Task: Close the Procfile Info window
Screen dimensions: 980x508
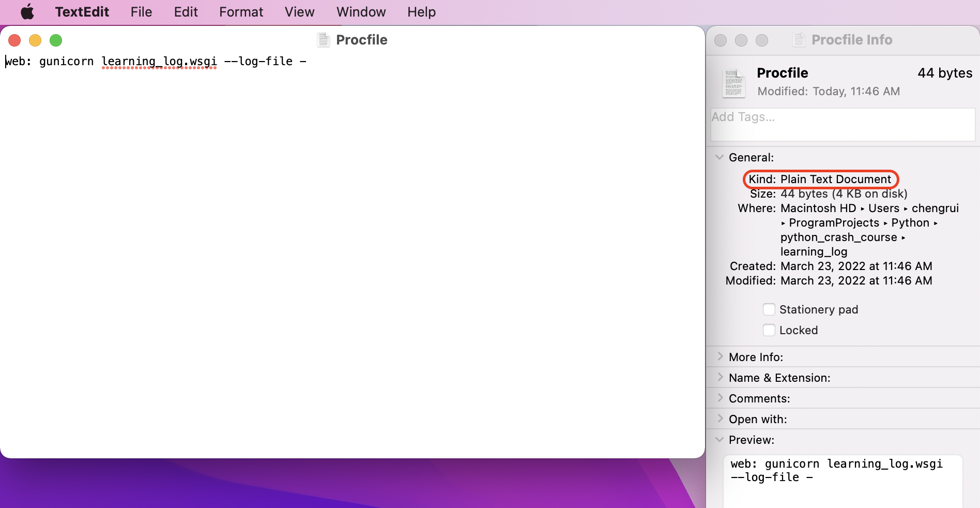Action: coord(721,40)
